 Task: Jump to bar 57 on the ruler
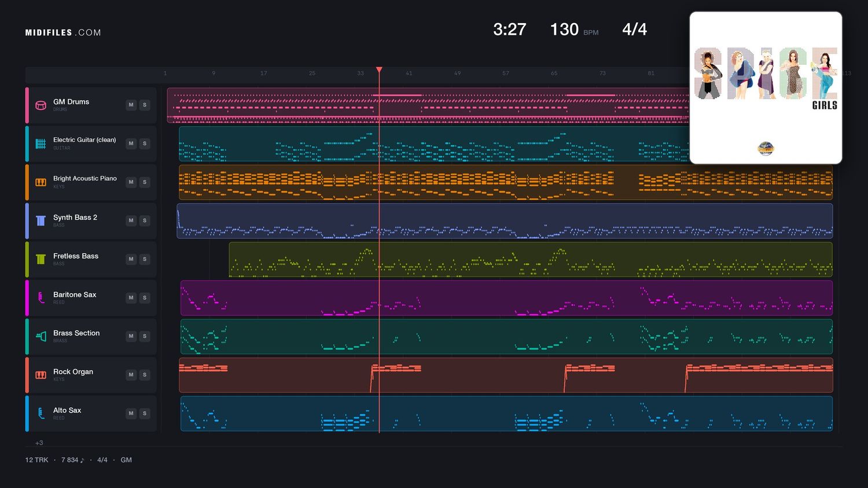(x=506, y=73)
